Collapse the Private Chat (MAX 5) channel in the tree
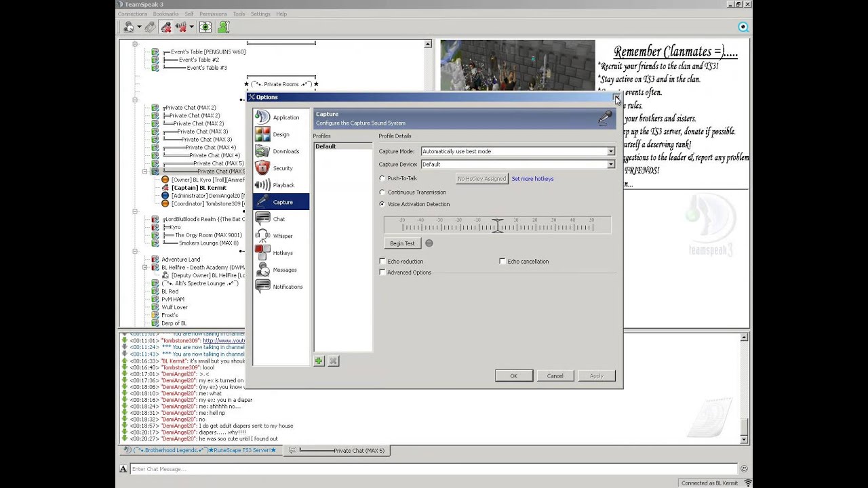 click(x=145, y=171)
